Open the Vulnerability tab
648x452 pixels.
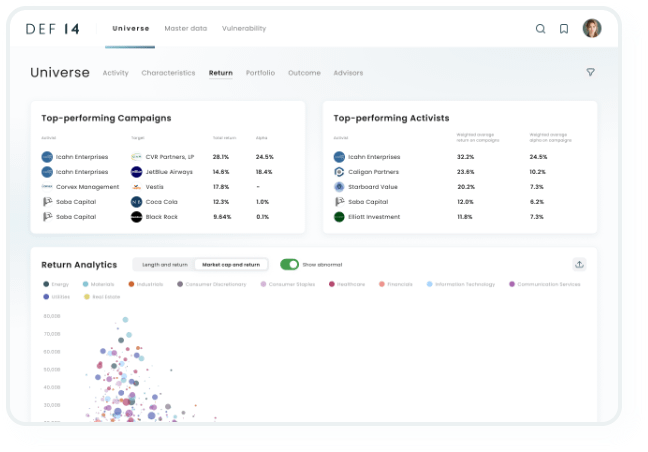(x=244, y=28)
